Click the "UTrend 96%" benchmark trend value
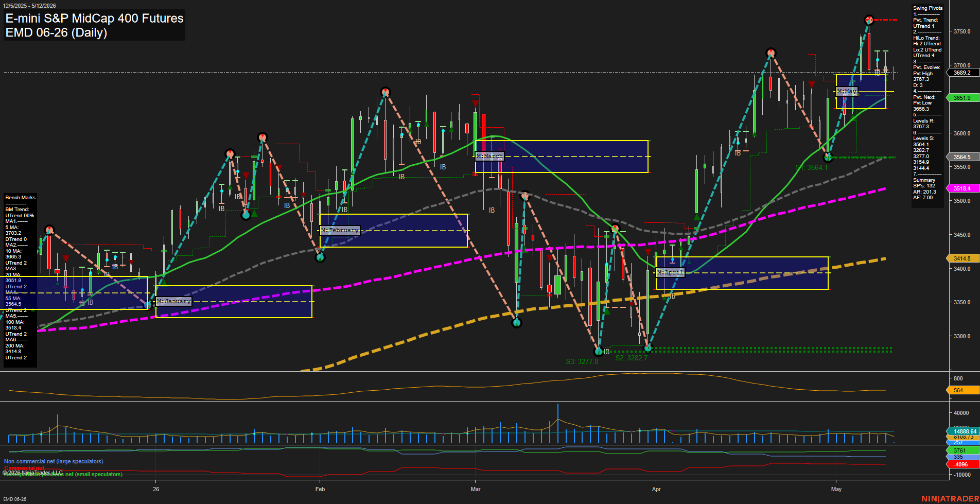Image resolution: width=980 pixels, height=504 pixels. click(20, 216)
